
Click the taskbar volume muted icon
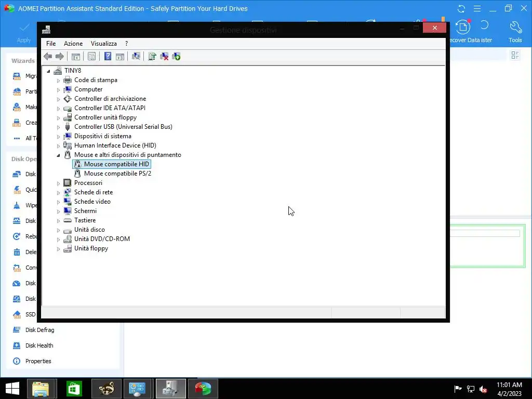coord(483,389)
